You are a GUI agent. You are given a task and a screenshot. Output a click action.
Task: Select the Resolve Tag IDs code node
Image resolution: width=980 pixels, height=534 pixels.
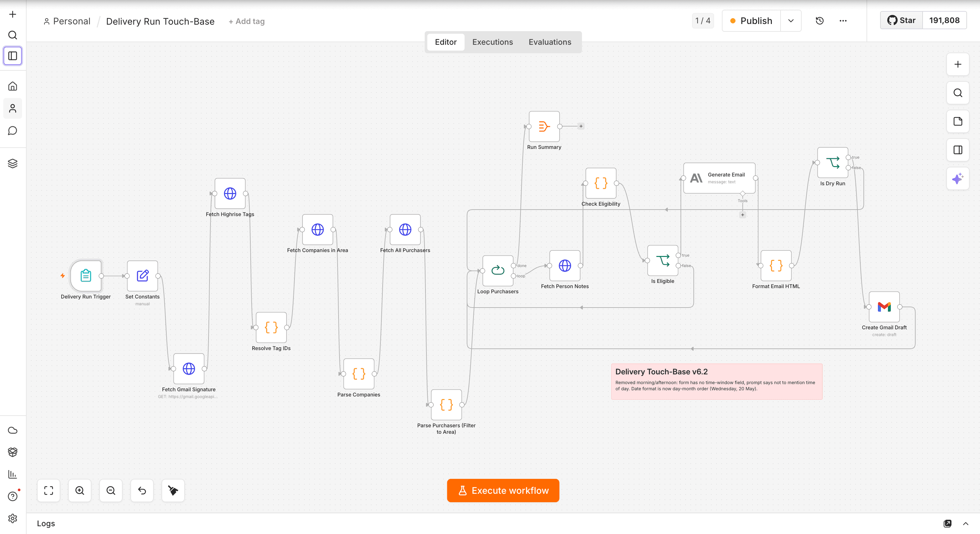point(271,327)
